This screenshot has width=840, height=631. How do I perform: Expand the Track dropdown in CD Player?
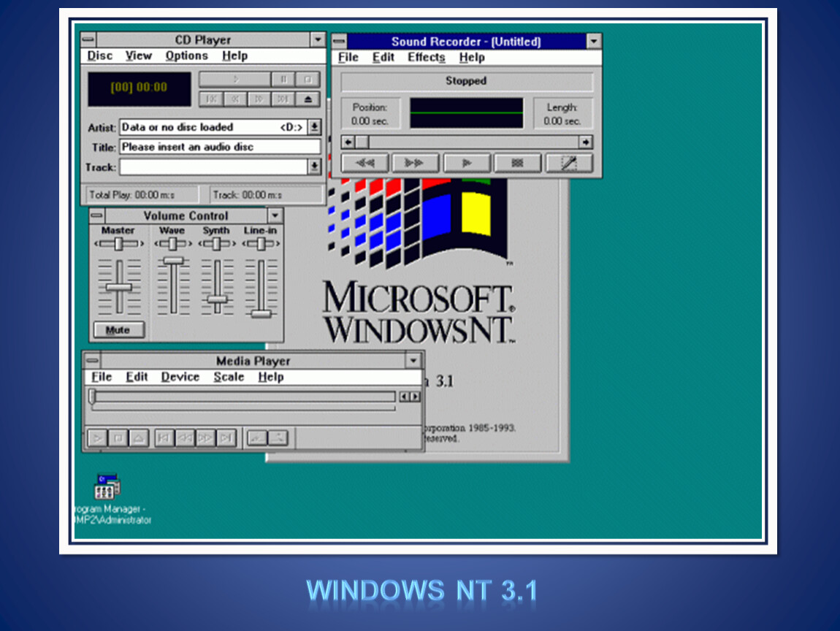(315, 167)
